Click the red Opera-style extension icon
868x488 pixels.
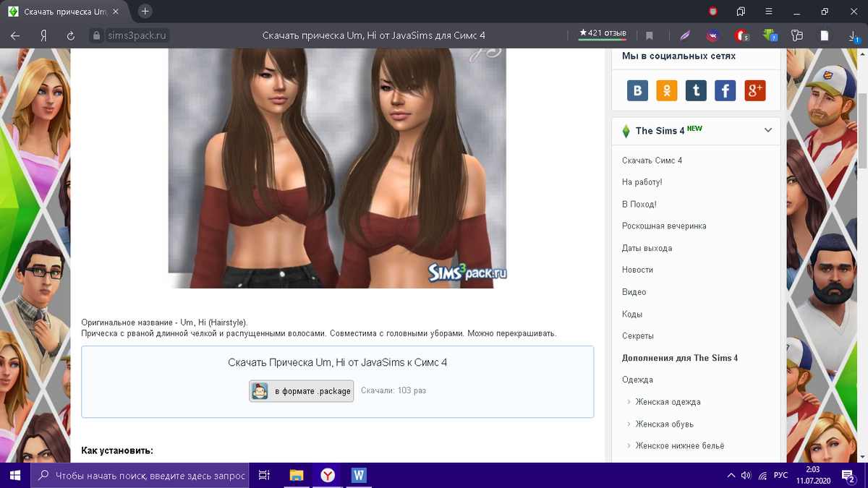click(741, 35)
